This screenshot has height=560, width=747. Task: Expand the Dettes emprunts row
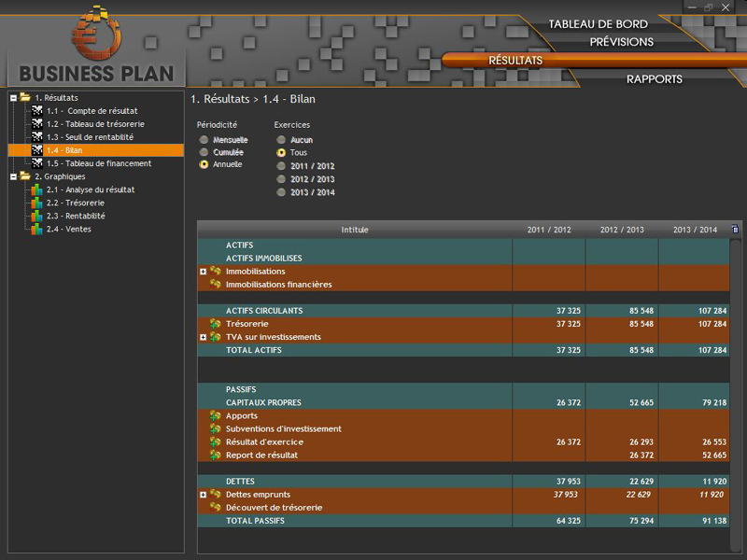(203, 495)
